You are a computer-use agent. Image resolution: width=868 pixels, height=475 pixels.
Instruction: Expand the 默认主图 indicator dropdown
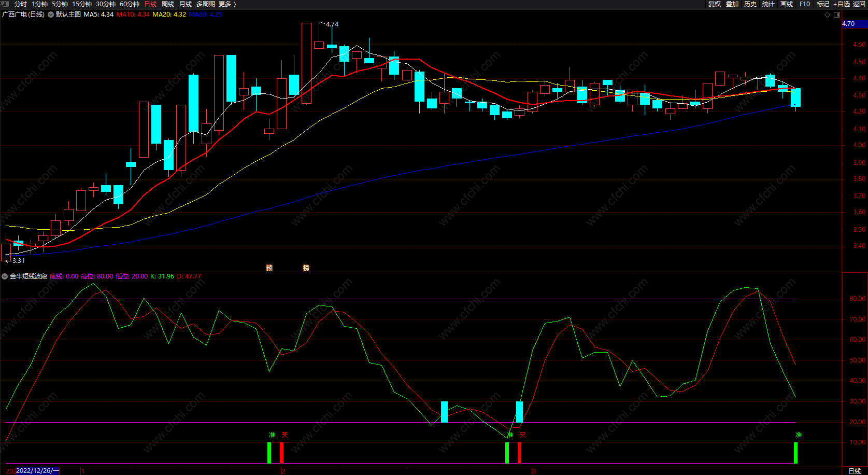[x=51, y=15]
